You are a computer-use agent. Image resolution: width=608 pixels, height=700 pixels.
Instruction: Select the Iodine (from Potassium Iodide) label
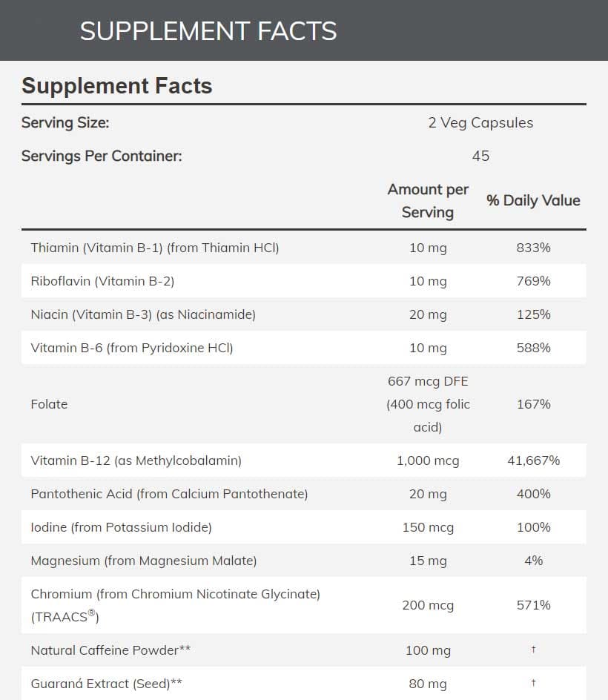point(122,527)
